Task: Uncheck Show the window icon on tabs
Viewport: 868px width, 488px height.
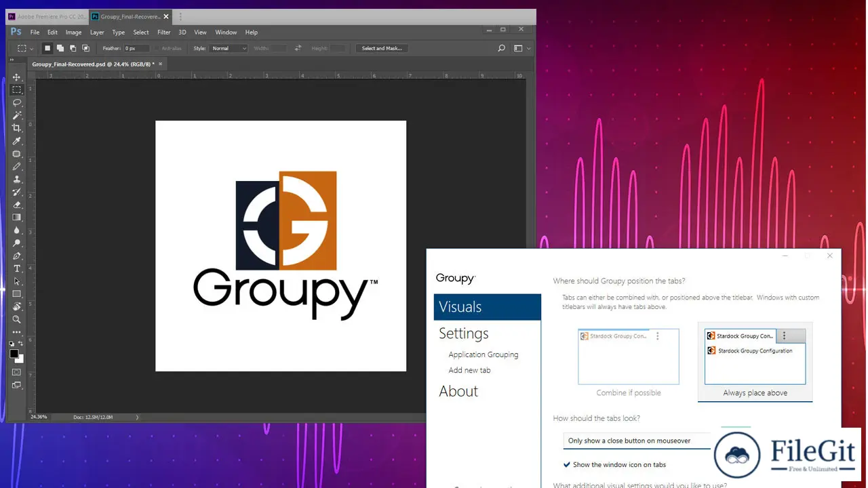Action: [x=567, y=465]
